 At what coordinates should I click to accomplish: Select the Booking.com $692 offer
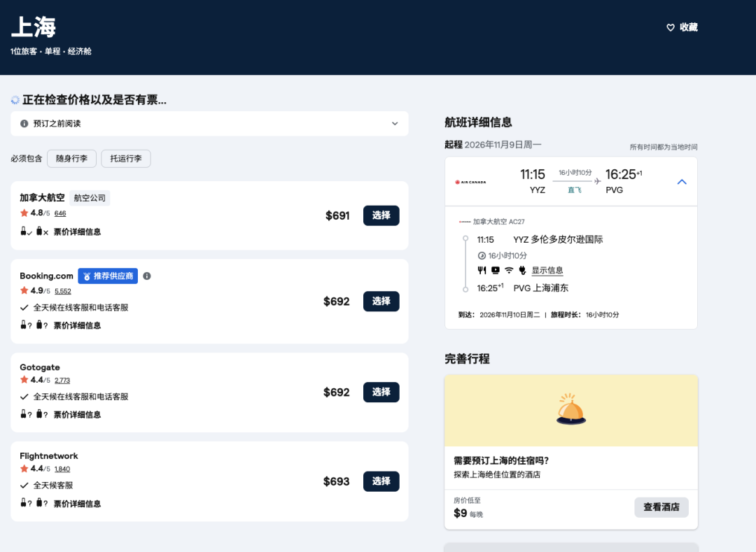(x=381, y=302)
